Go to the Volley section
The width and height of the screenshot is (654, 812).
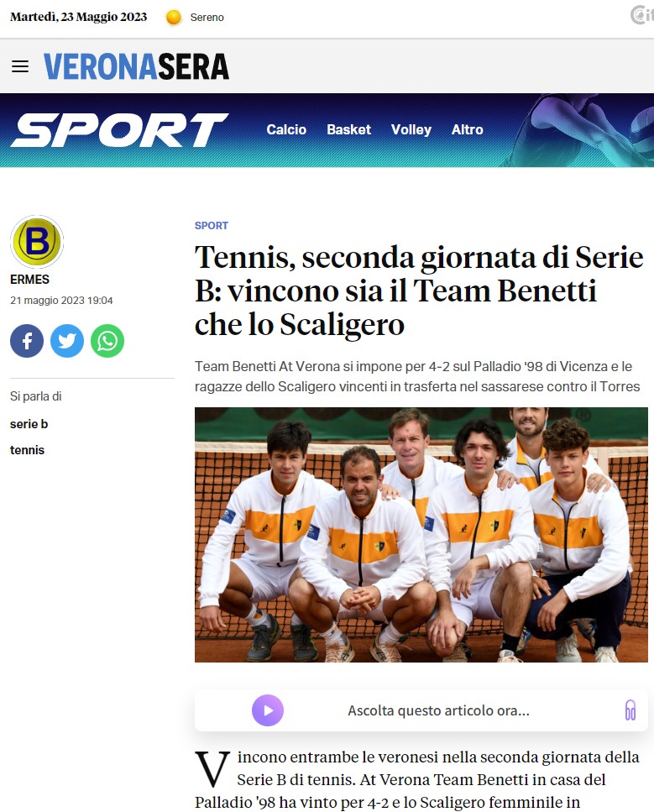pos(411,129)
